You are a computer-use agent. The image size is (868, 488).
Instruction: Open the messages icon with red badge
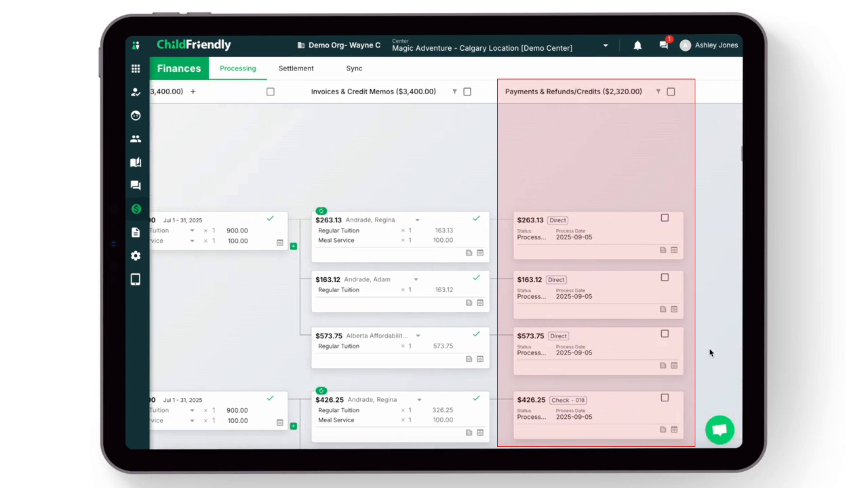click(664, 44)
